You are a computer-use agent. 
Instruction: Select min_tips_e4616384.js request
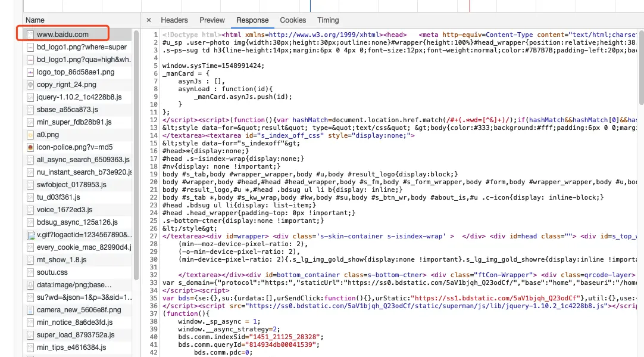click(x=77, y=347)
